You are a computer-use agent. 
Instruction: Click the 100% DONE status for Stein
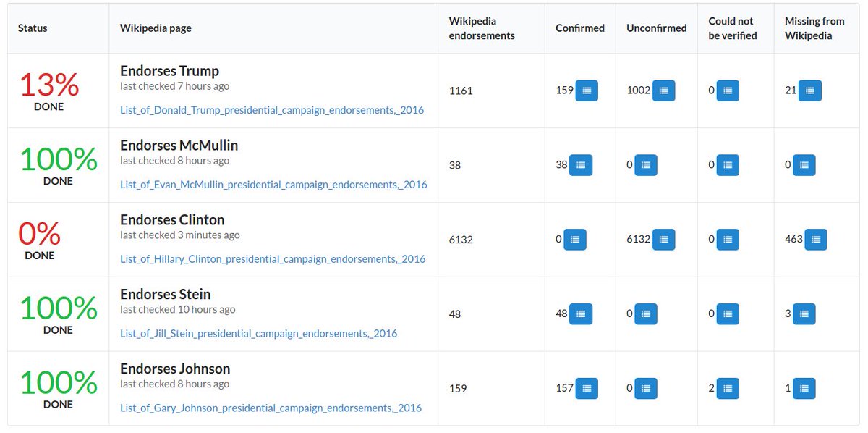click(x=58, y=315)
